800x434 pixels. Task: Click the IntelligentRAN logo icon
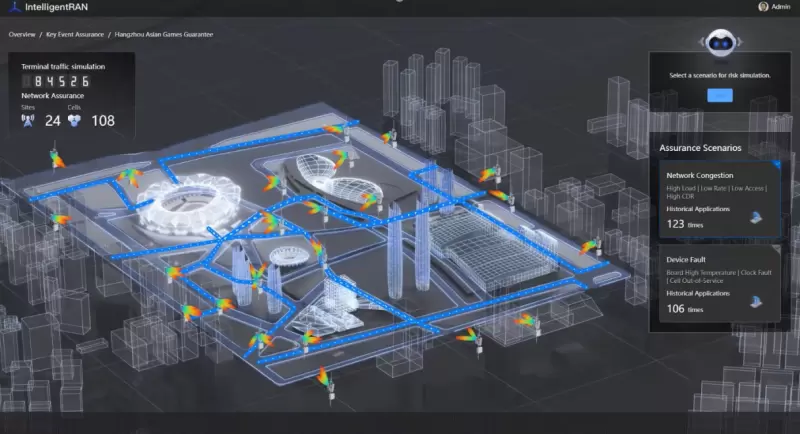(15, 7)
